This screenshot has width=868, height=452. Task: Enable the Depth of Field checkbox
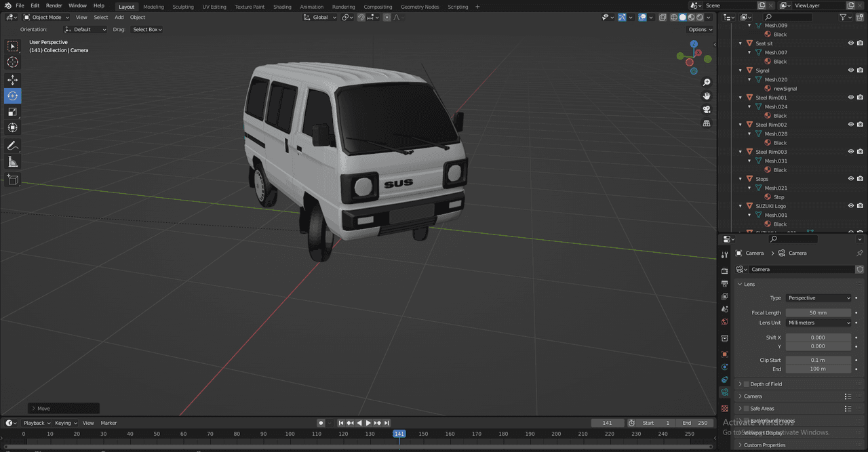click(x=747, y=384)
